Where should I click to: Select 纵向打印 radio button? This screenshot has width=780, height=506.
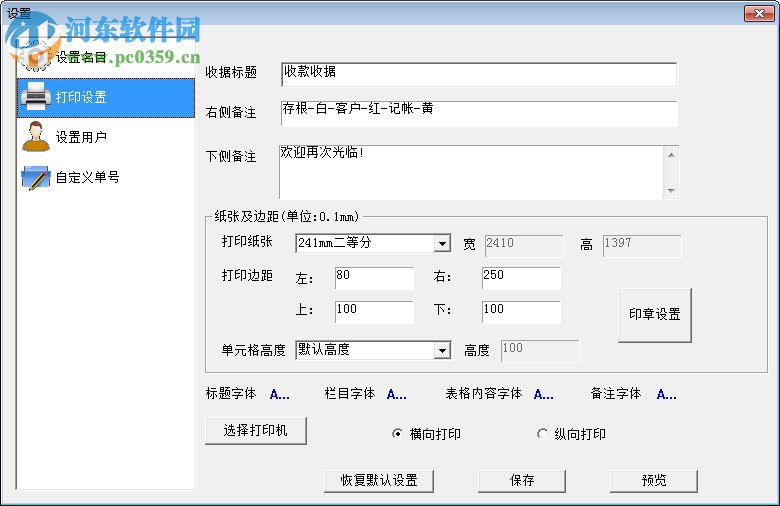[542, 434]
